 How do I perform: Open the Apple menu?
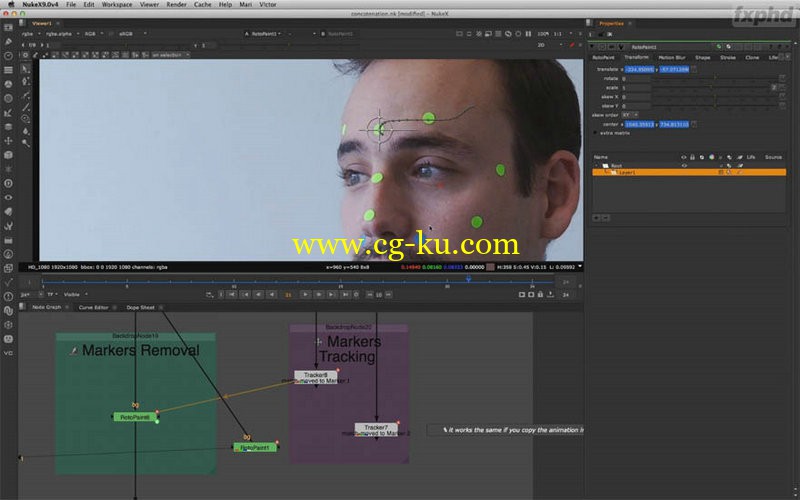tap(11, 4)
